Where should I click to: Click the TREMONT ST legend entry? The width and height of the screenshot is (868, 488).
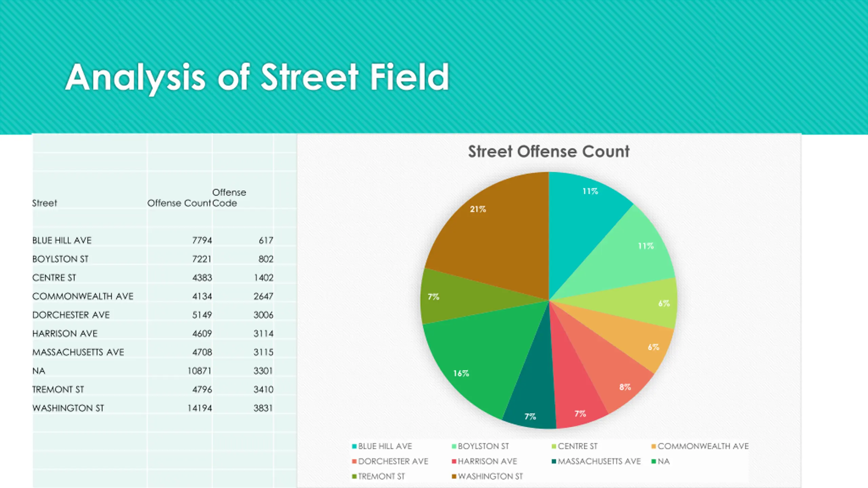coord(378,476)
